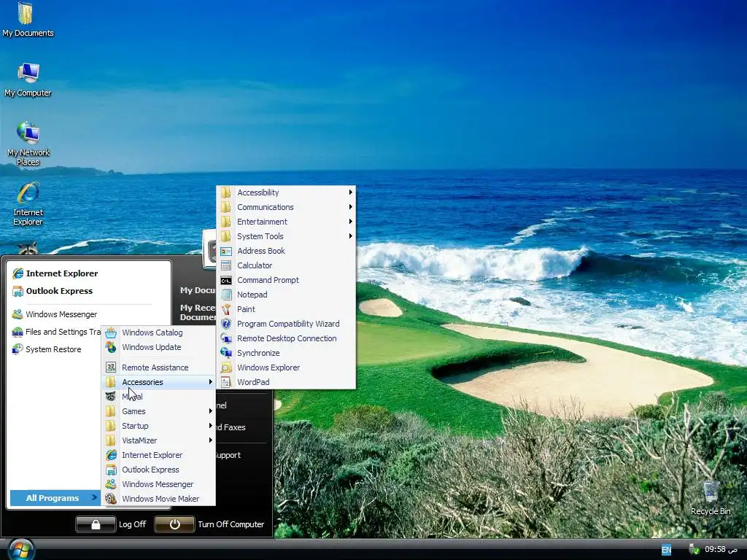Click the Start orb on the taskbar

click(x=21, y=549)
